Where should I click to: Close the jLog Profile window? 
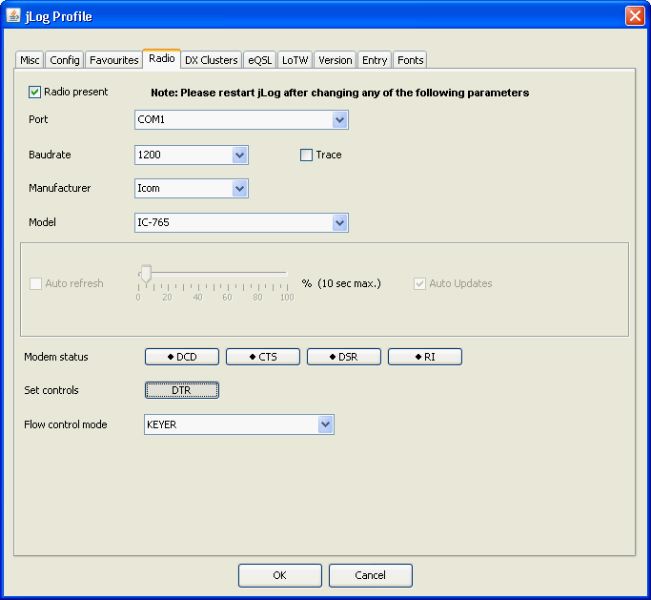[634, 15]
